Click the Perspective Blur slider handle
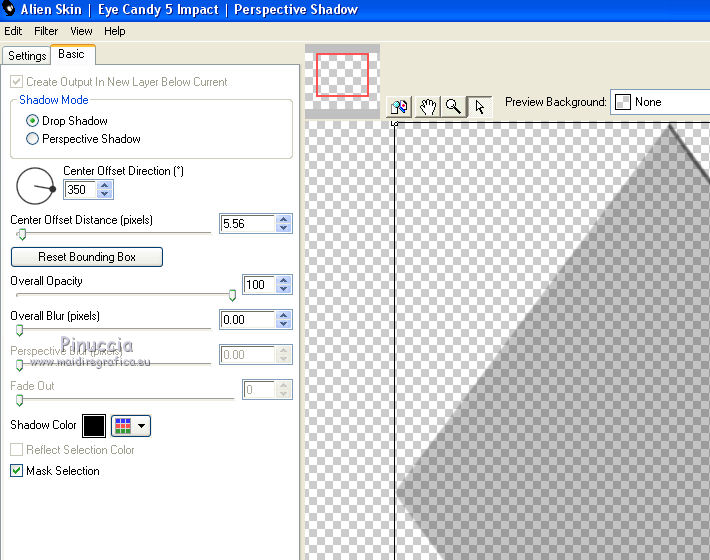 [x=19, y=365]
